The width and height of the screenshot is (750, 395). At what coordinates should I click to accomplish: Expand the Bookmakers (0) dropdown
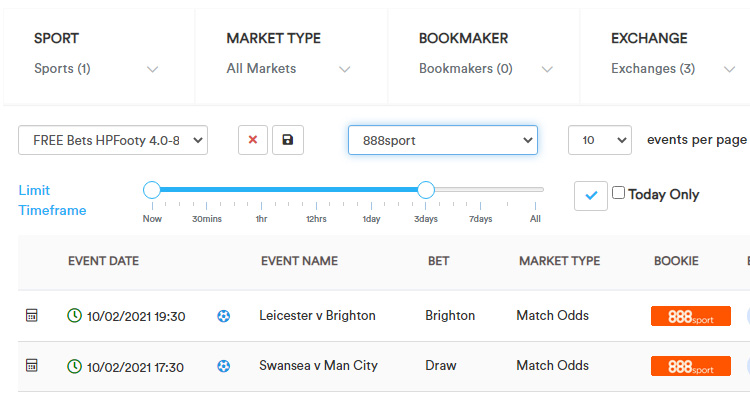click(x=486, y=69)
